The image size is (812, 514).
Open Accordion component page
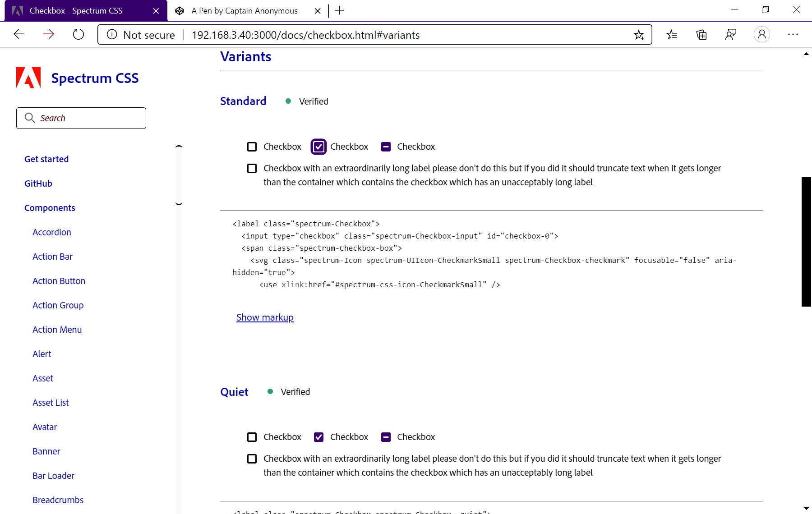(x=52, y=232)
